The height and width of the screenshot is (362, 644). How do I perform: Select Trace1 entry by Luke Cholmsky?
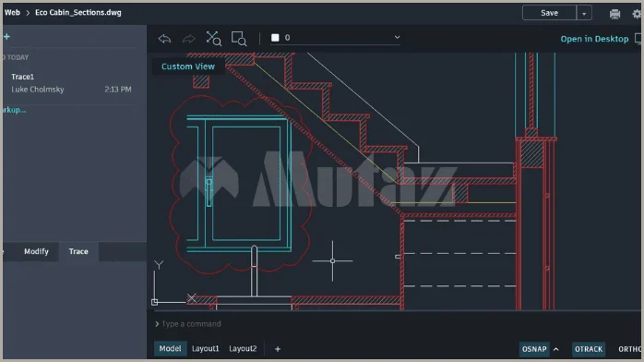click(x=71, y=83)
